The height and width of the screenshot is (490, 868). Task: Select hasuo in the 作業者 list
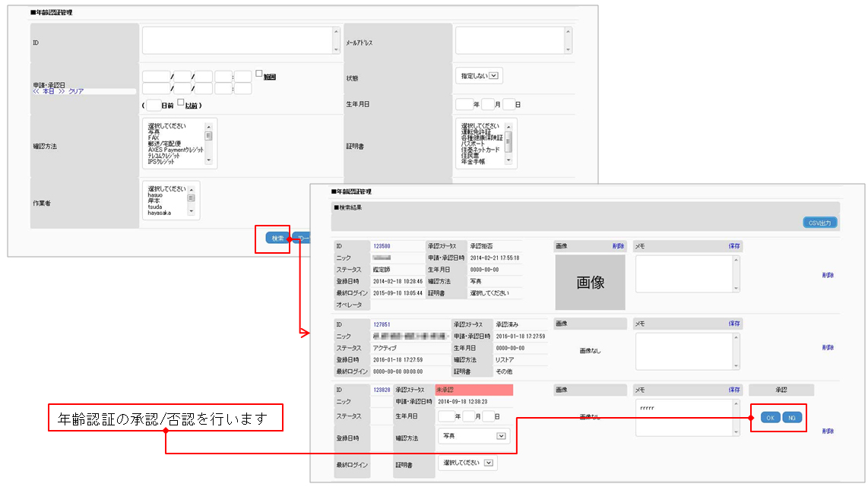tap(158, 194)
